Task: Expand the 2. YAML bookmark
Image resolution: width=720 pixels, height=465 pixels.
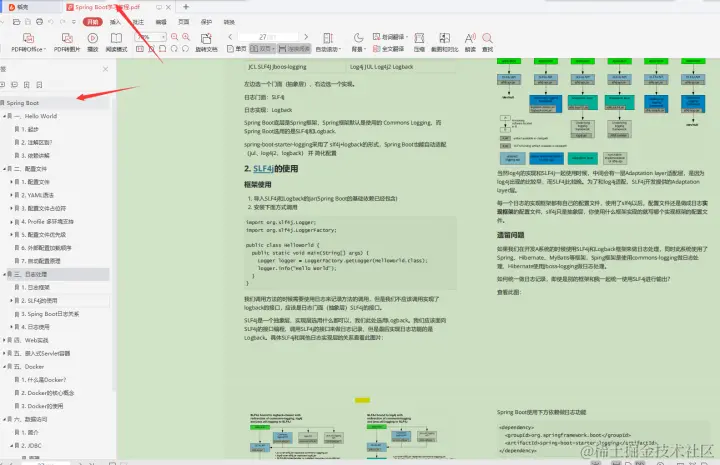Action: [11, 195]
